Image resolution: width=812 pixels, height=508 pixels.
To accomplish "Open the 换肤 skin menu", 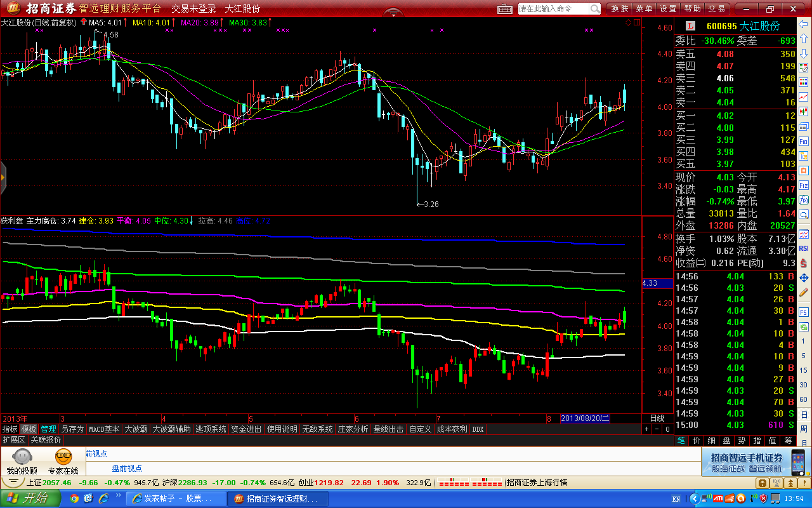I will click(620, 9).
